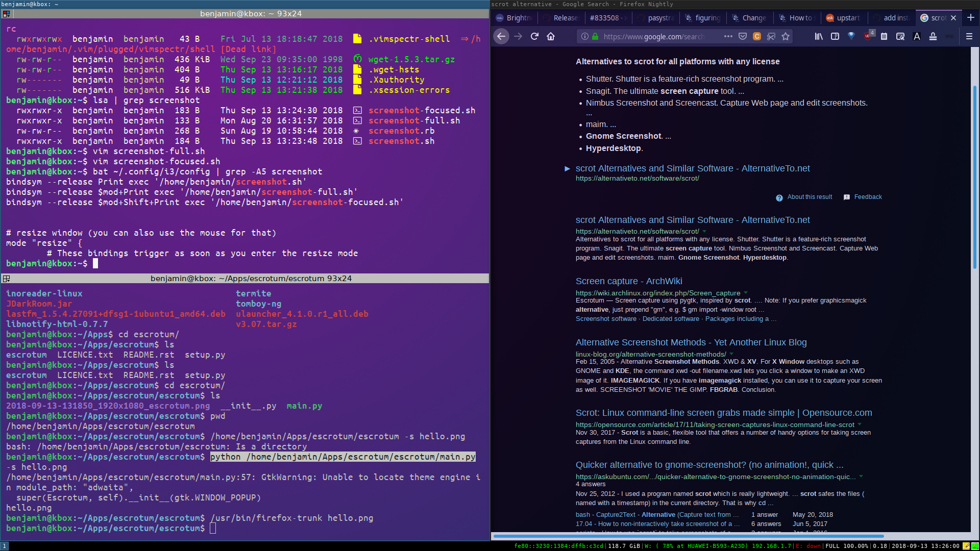Screen dimensions: 980x551
Task: Show the Firefox sidebars
Action: 835,36
